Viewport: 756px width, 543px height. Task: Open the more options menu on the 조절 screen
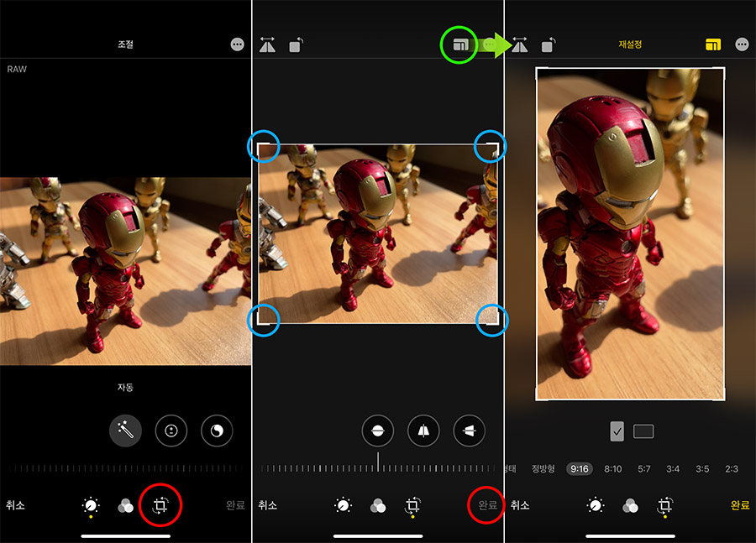237,44
